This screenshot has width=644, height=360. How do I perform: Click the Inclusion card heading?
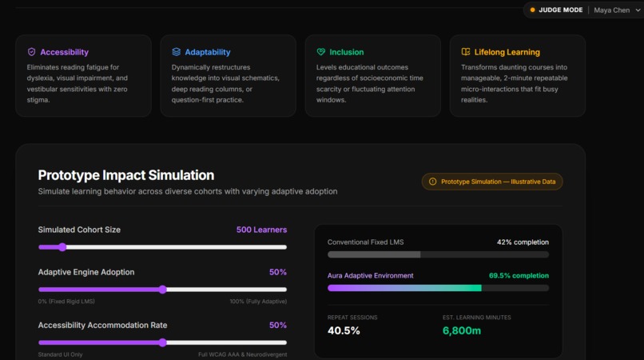pos(346,52)
